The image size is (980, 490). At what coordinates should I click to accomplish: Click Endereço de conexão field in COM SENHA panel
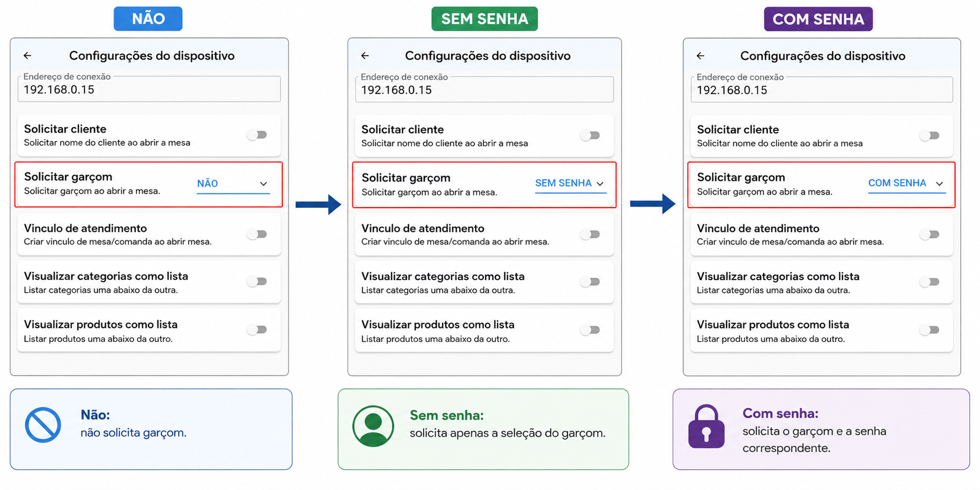[x=821, y=89]
